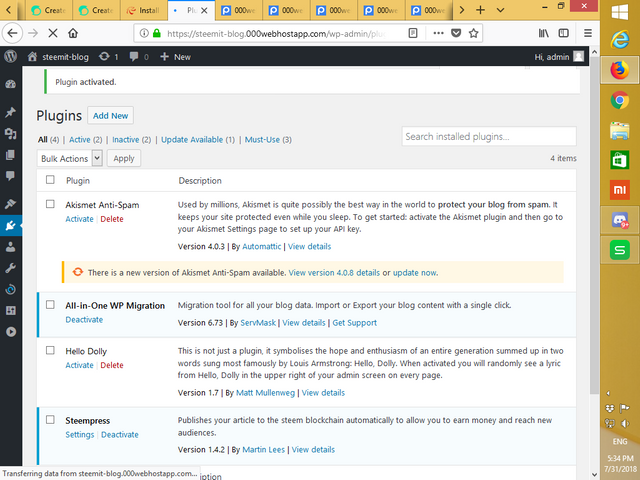Open page actions three-dots menu
Screen dimensions: 640x480
coord(438,33)
